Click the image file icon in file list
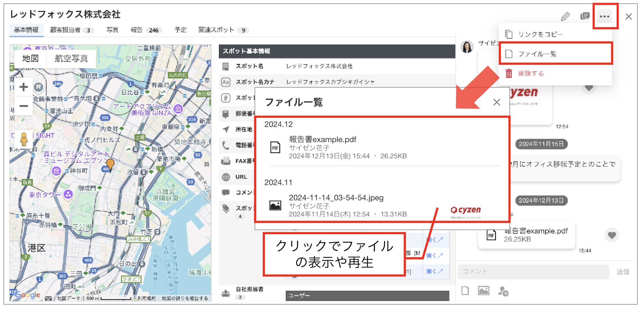This screenshot has width=644, height=313. (x=275, y=206)
